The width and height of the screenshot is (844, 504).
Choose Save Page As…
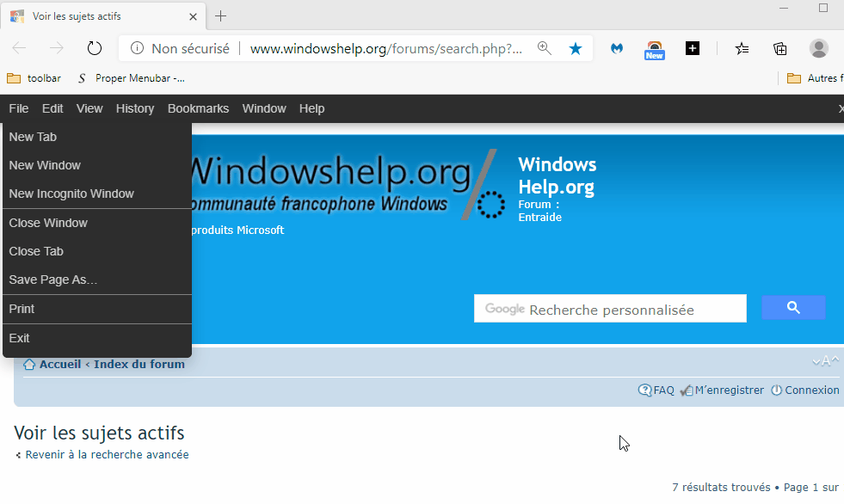97,280
